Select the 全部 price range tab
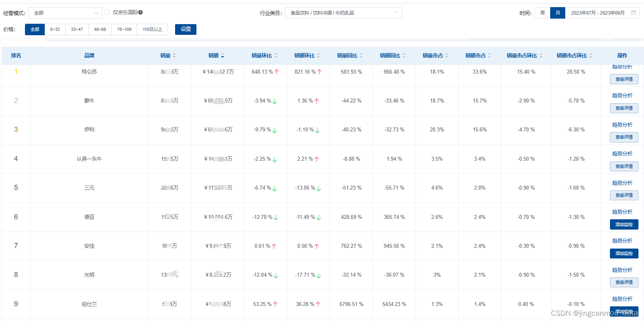Screen dimensions: 644x321 coord(35,30)
